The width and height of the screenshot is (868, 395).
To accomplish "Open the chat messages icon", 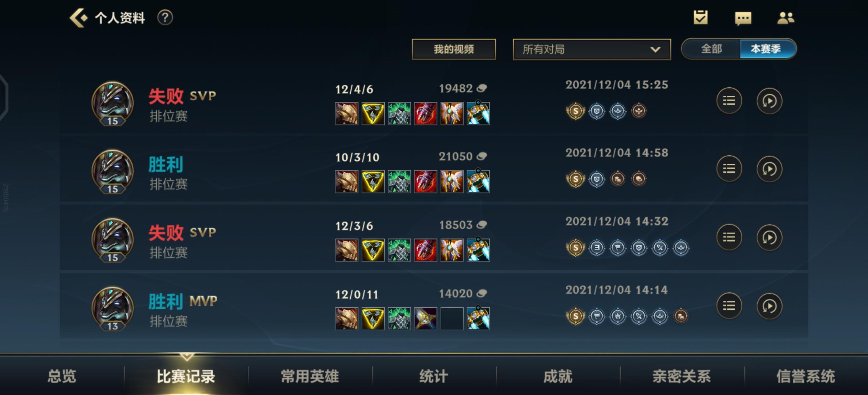I will (x=743, y=18).
